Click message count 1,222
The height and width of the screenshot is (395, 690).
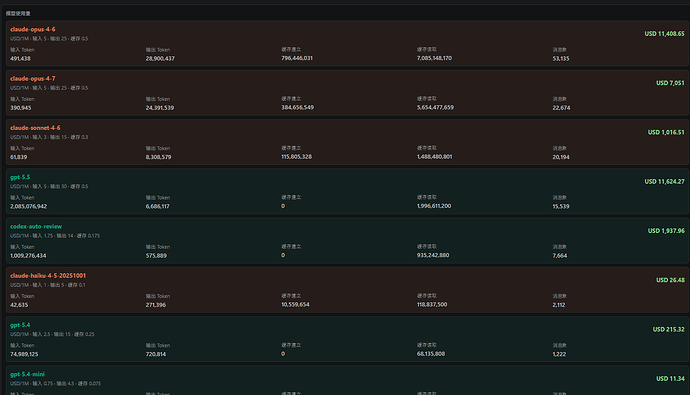pos(559,354)
